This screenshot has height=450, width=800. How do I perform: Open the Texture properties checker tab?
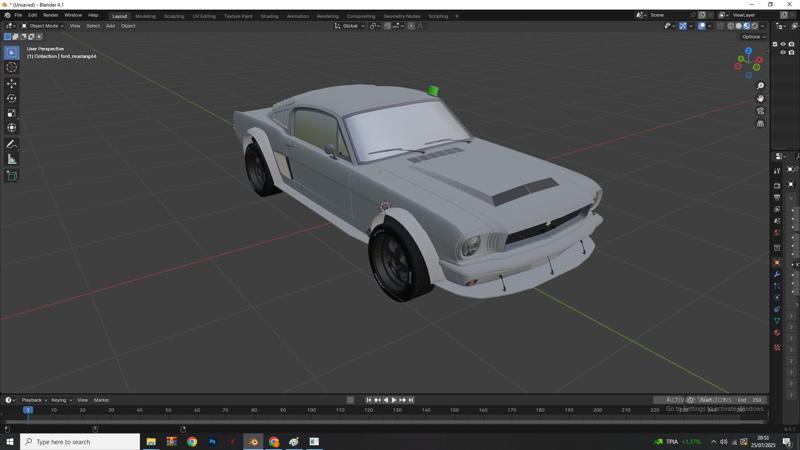click(777, 347)
